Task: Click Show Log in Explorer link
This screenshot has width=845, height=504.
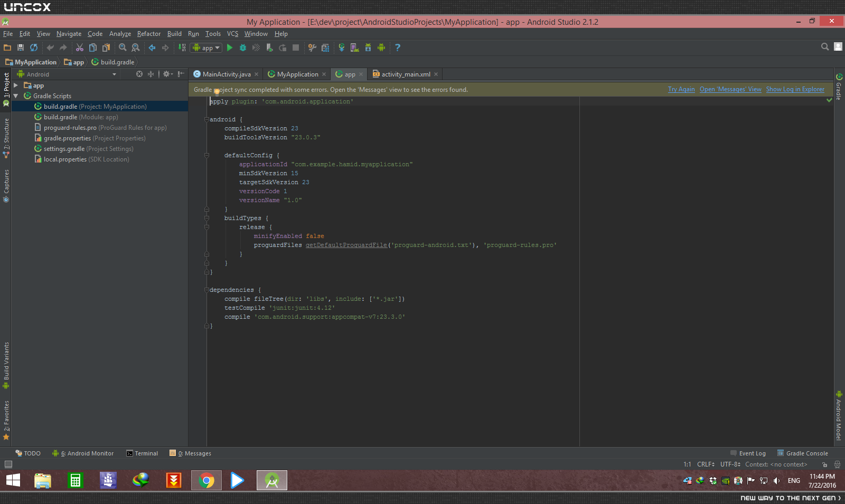Action: click(x=795, y=89)
